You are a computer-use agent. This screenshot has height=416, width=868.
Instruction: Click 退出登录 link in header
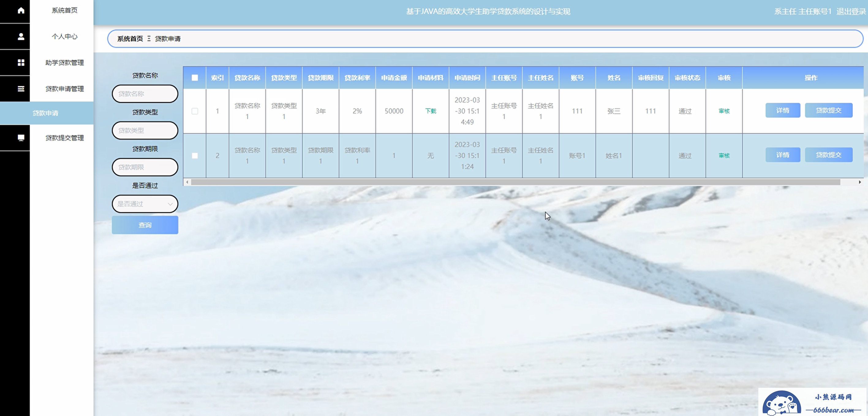coord(851,11)
